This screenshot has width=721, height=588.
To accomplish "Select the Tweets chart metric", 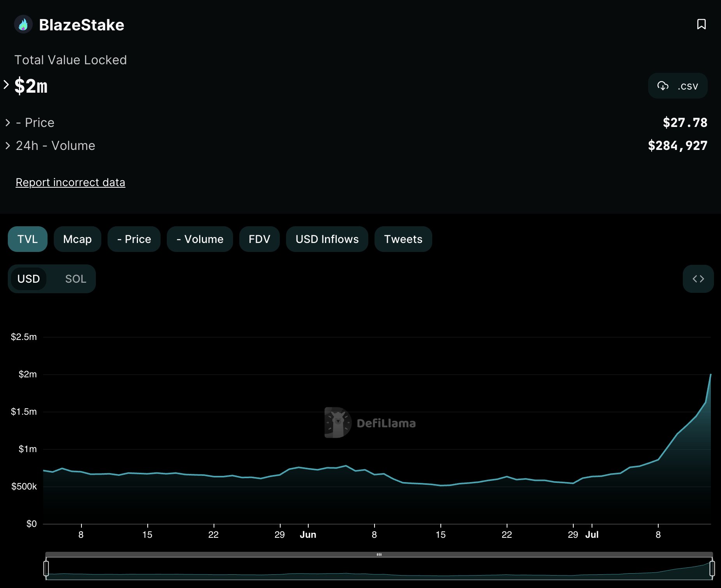I will coord(403,239).
